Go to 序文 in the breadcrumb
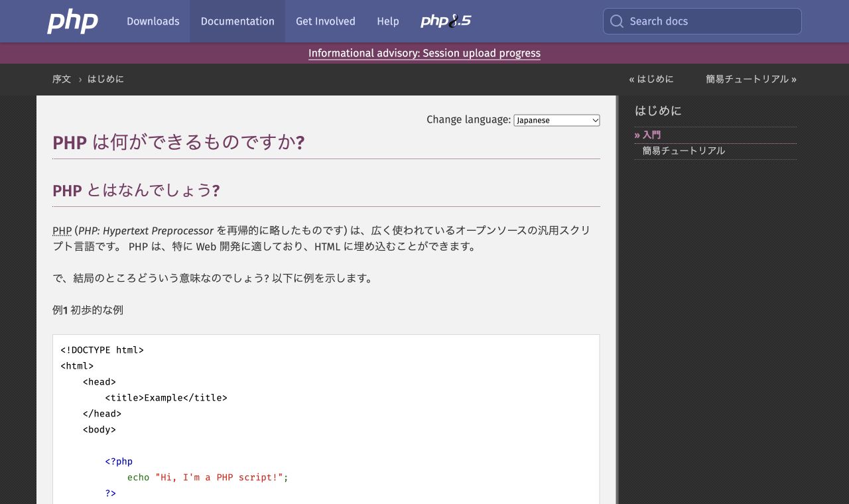Screen dimensions: 849x504 point(62,79)
